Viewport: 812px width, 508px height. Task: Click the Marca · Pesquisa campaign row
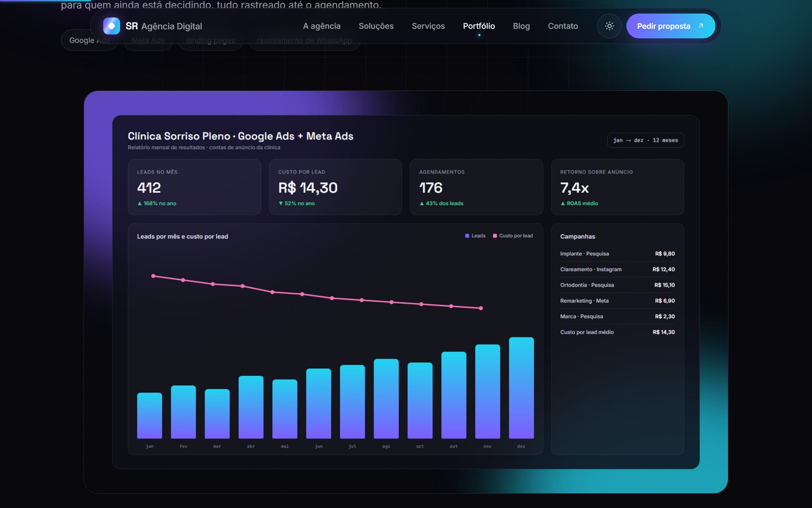tap(617, 316)
